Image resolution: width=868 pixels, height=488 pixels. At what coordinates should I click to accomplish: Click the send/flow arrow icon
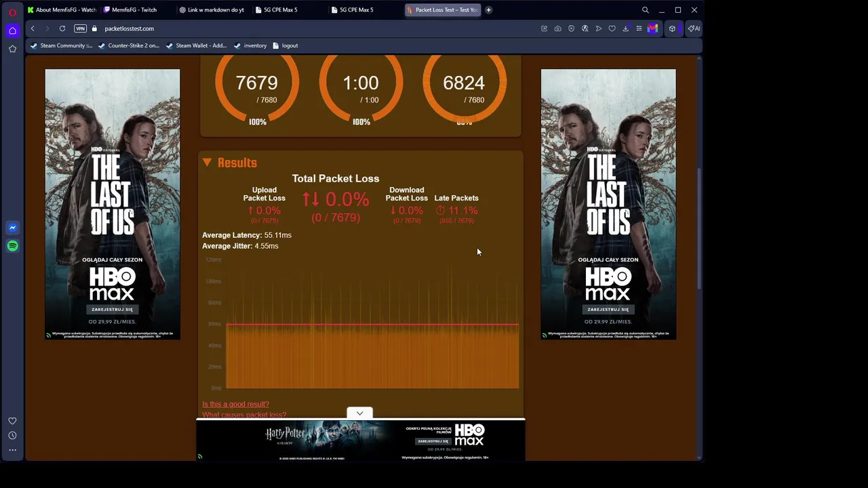pyautogui.click(x=598, y=28)
